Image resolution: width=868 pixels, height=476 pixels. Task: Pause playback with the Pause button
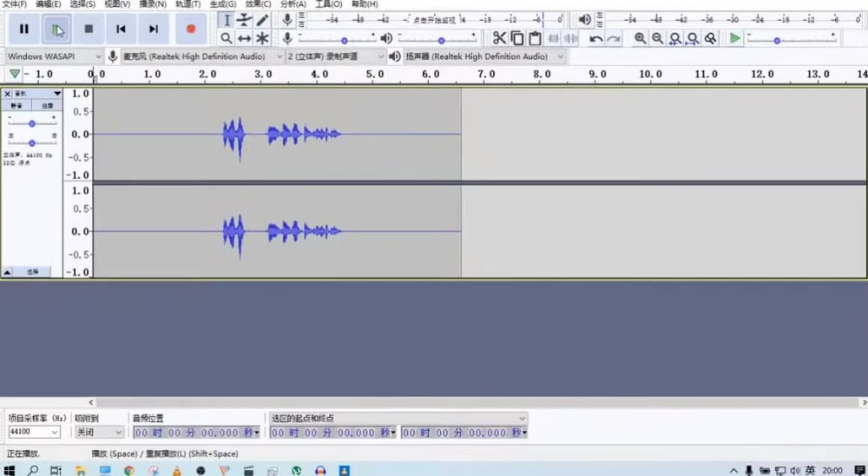tap(23, 29)
